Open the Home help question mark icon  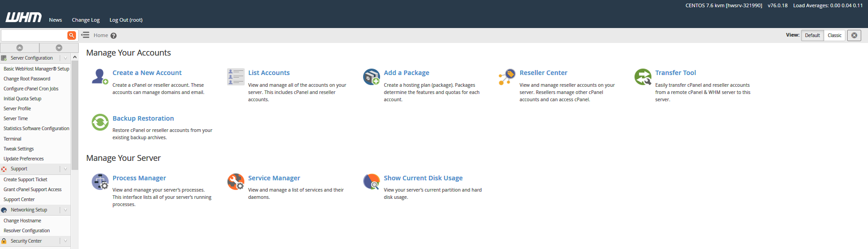coord(114,36)
